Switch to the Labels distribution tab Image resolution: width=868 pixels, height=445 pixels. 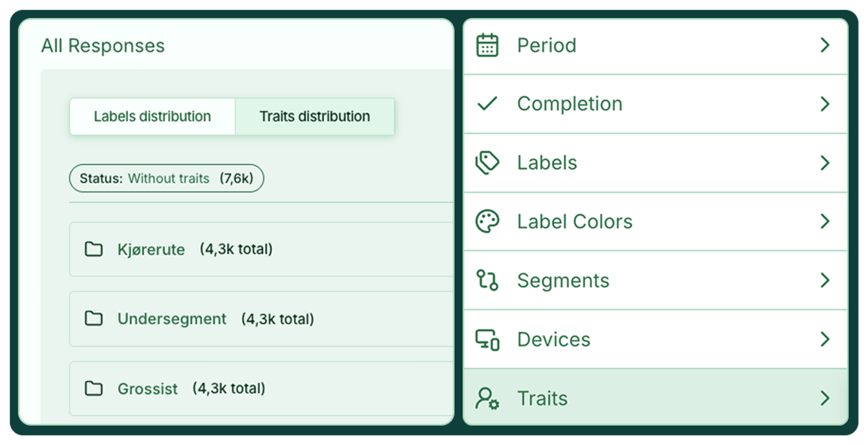click(152, 117)
